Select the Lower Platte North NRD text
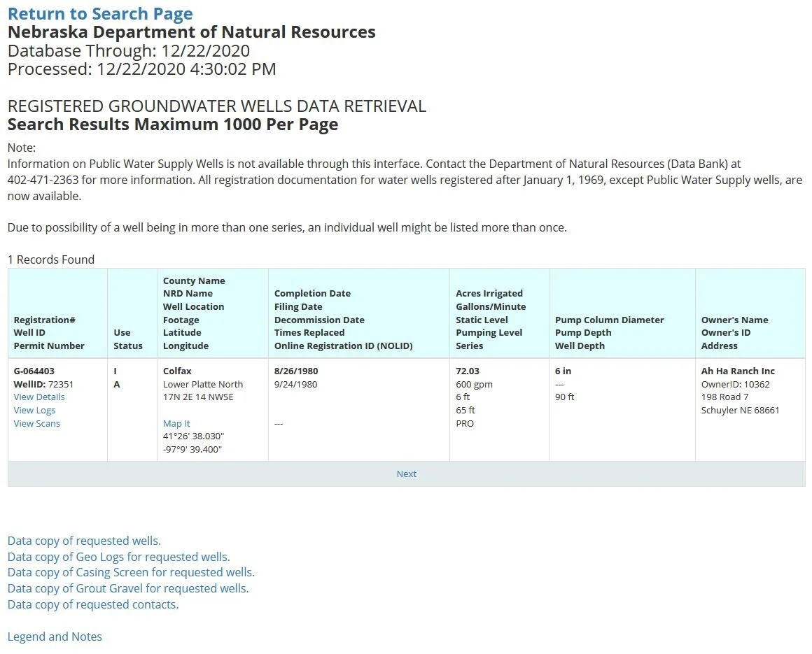 [x=203, y=385]
